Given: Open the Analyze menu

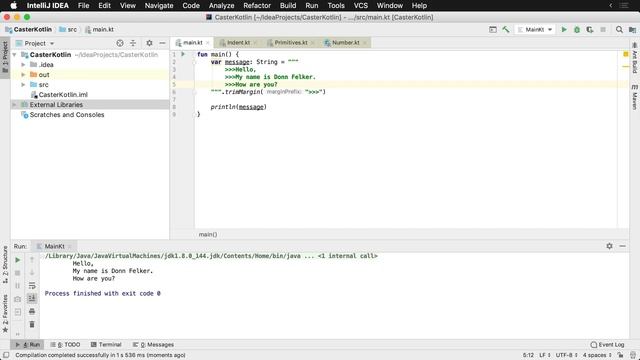Looking at the screenshot, I should pos(221,5).
